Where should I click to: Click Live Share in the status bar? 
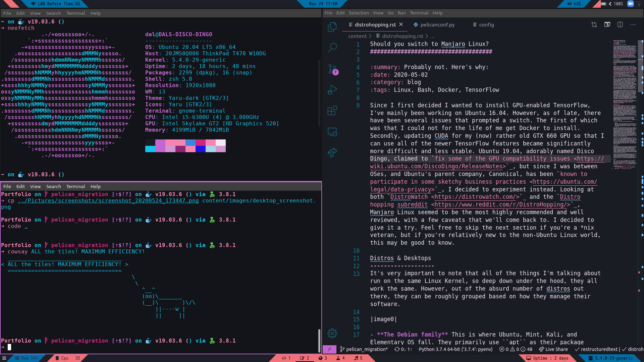(553, 349)
